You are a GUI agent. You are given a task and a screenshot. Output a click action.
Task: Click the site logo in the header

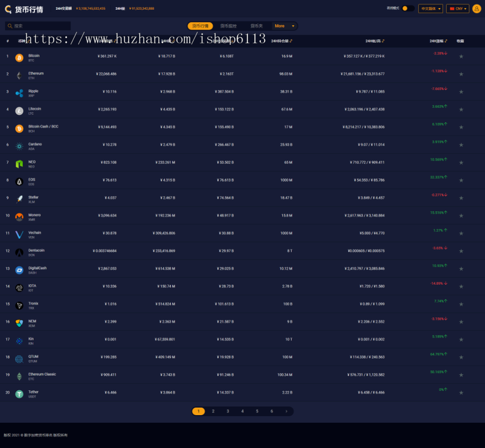point(24,9)
